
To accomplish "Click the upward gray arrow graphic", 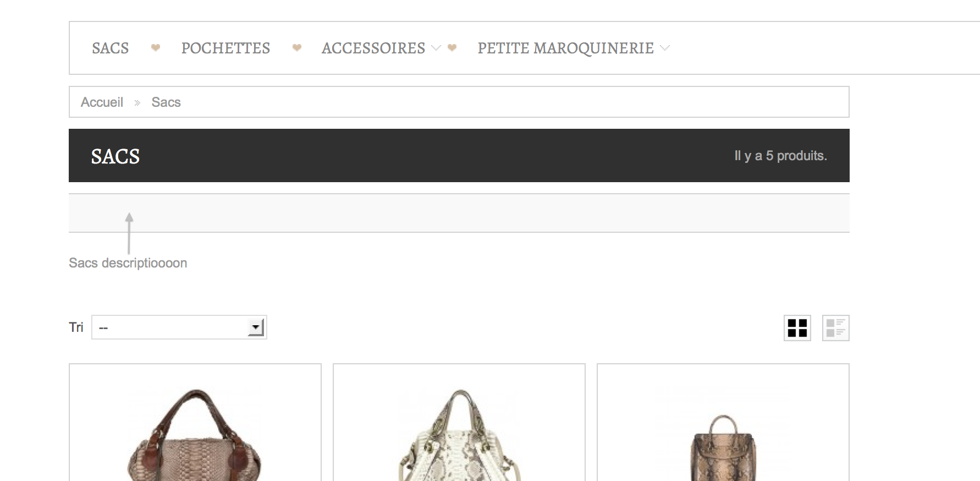I will coord(129,233).
